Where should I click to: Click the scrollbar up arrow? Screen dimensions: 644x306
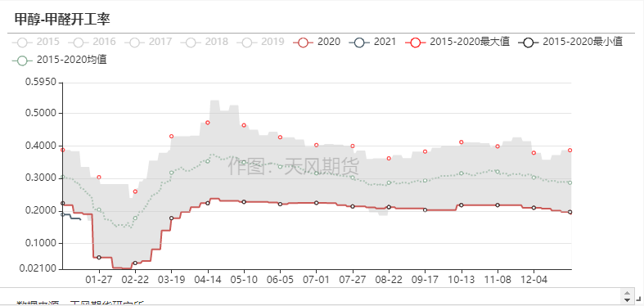pyautogui.click(x=627, y=293)
